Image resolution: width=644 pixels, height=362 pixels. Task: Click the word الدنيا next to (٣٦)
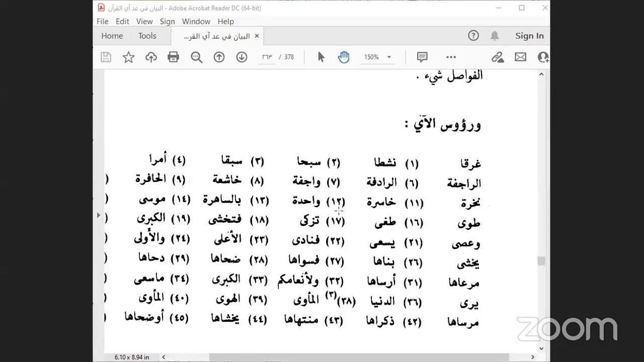click(x=383, y=301)
